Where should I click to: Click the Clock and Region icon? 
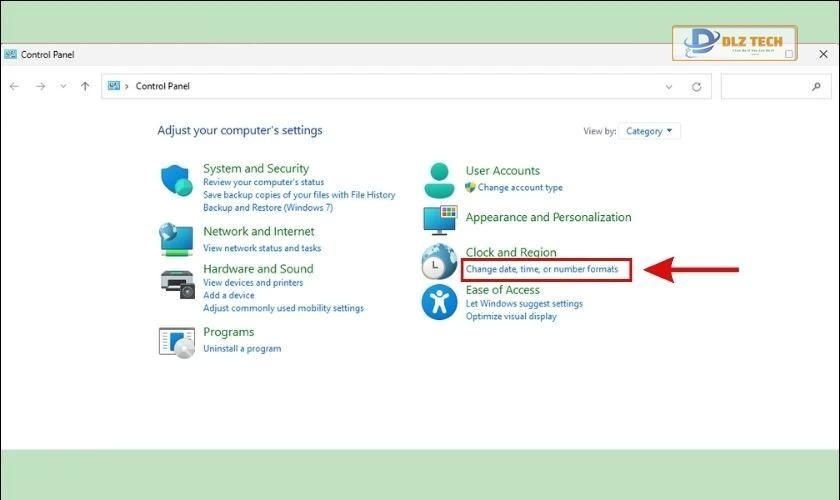439,262
